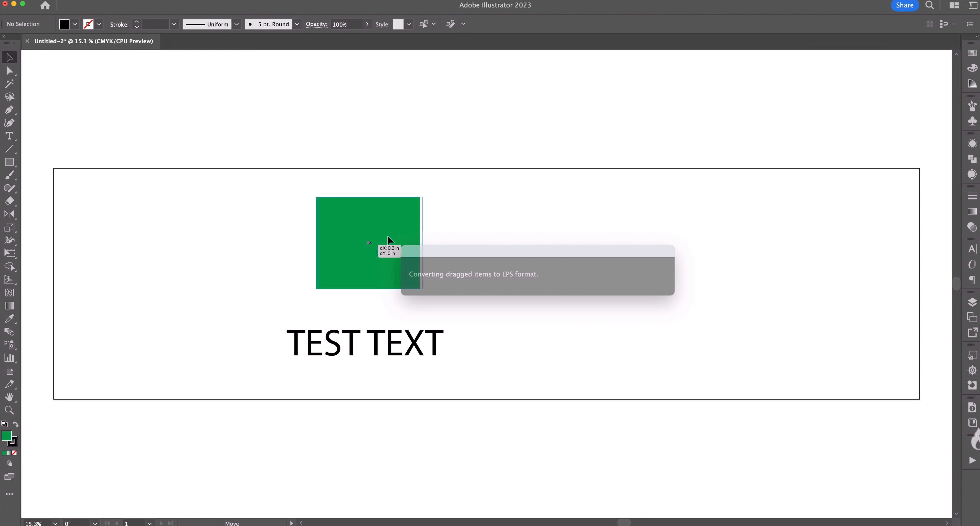Reset default fill and stroke
This screenshot has height=526, width=980.
tap(4, 424)
